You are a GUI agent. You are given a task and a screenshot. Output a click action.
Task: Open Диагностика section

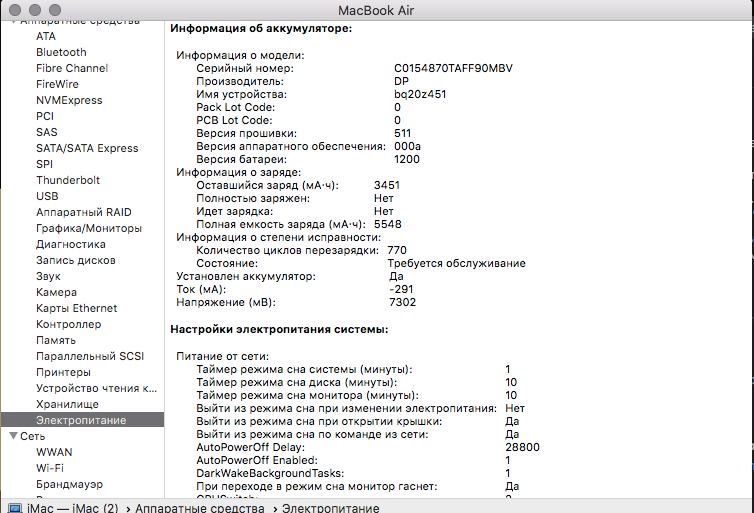click(x=71, y=244)
